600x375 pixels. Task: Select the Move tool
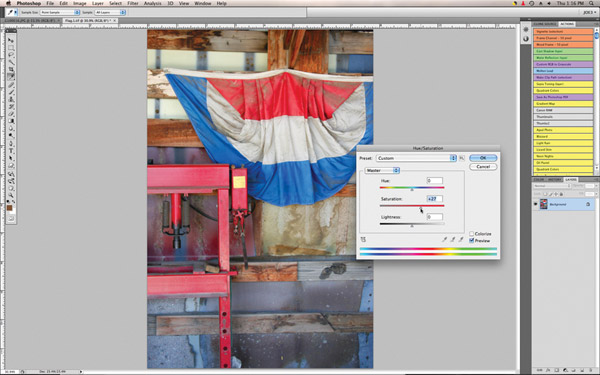point(11,40)
